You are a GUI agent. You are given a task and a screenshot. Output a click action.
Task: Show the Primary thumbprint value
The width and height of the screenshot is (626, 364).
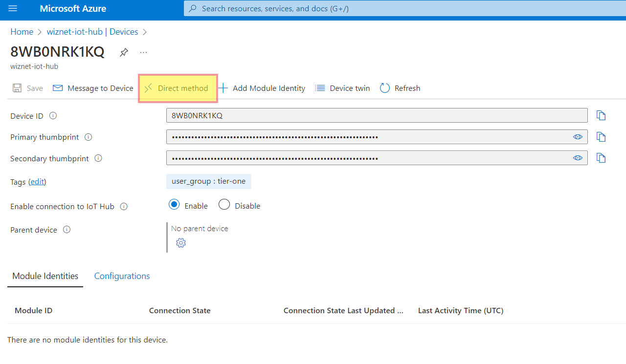coord(578,137)
